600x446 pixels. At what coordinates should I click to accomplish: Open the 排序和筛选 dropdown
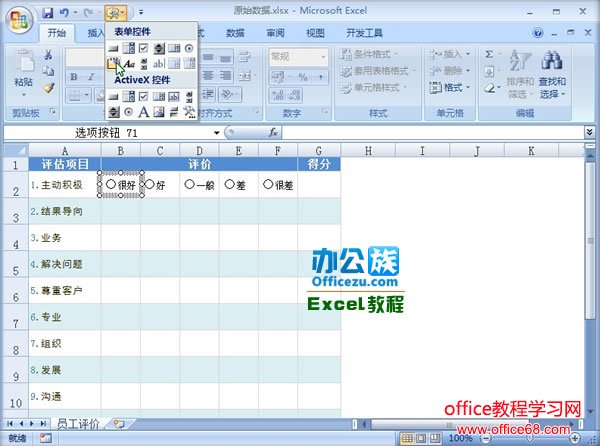coord(520,75)
